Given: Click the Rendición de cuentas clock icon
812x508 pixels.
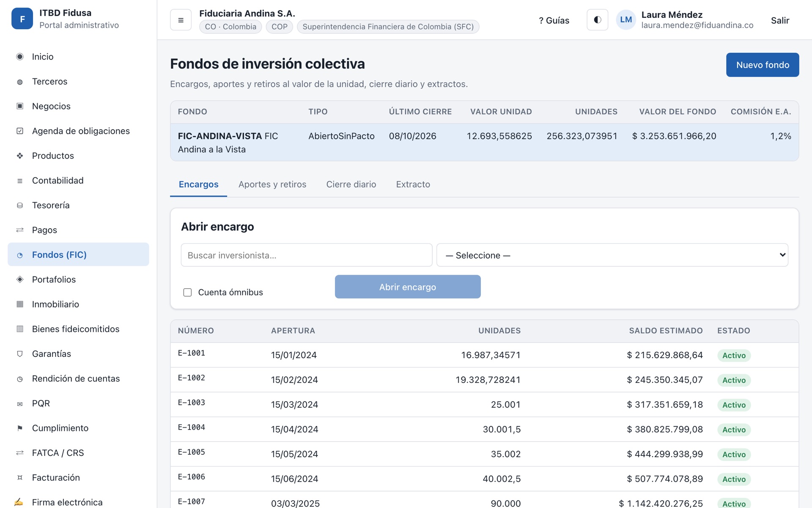Looking at the screenshot, I should pos(20,379).
